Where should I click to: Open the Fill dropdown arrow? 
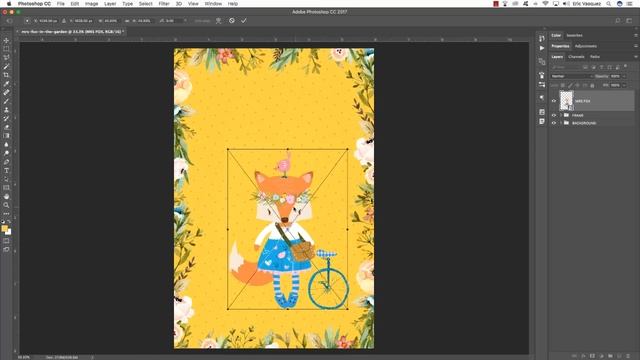coord(624,85)
